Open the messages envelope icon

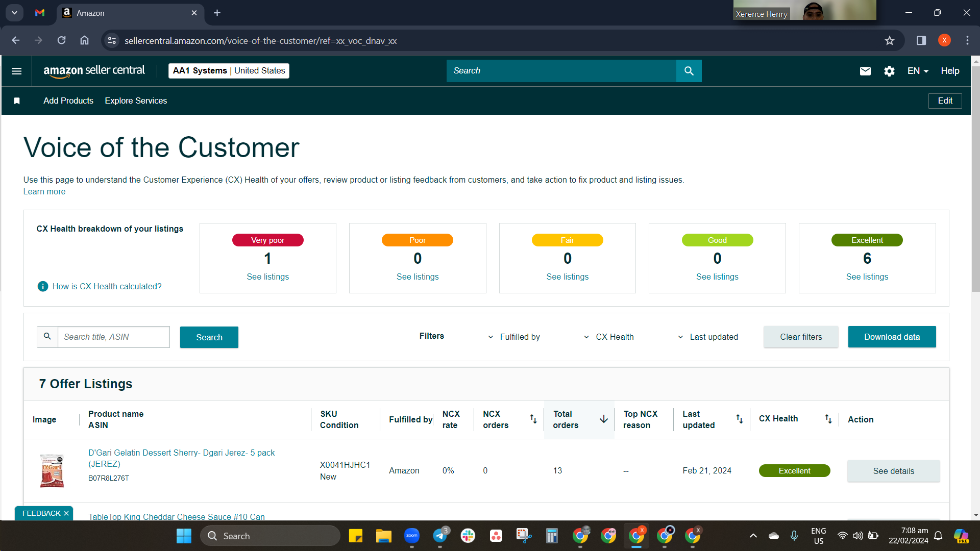[x=865, y=71]
